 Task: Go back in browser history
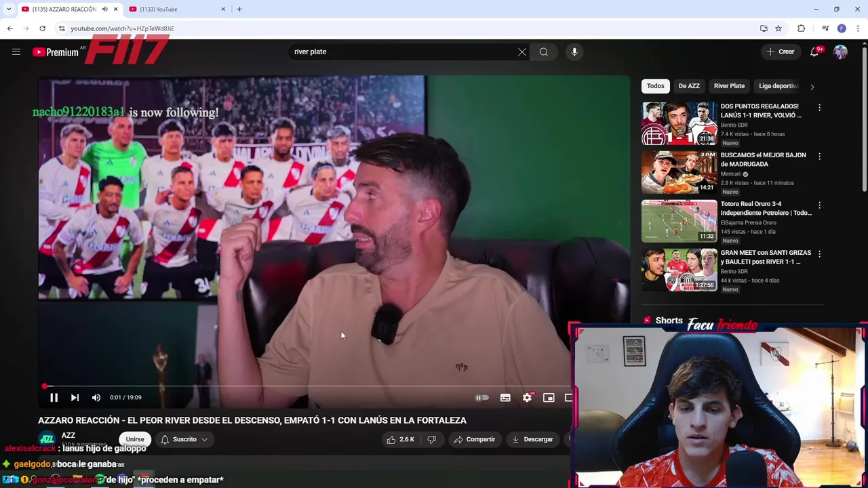coord(9,28)
